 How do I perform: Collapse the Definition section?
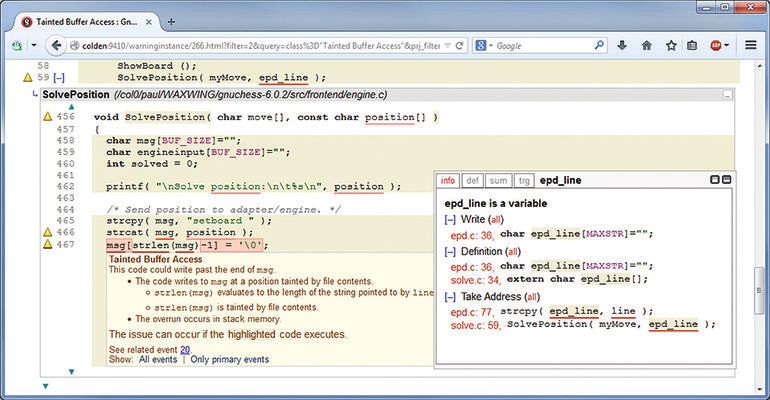450,252
